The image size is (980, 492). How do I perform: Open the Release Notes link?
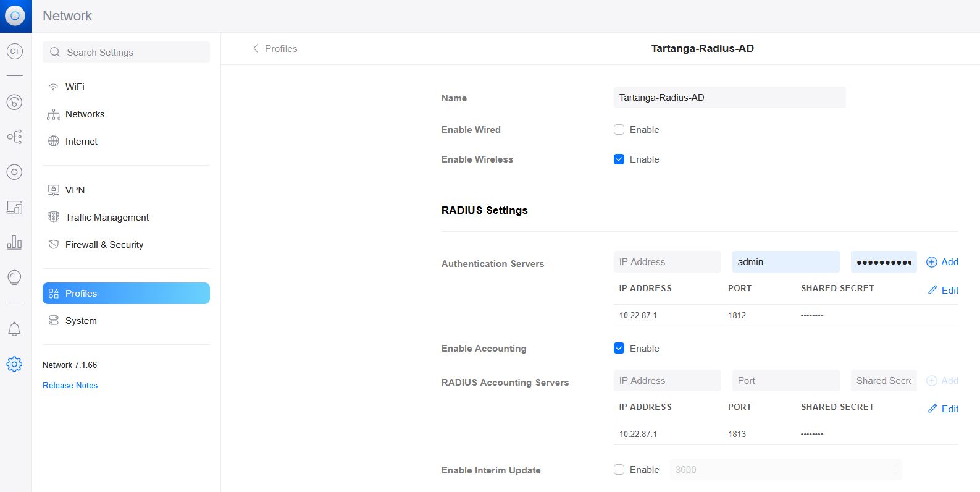70,385
